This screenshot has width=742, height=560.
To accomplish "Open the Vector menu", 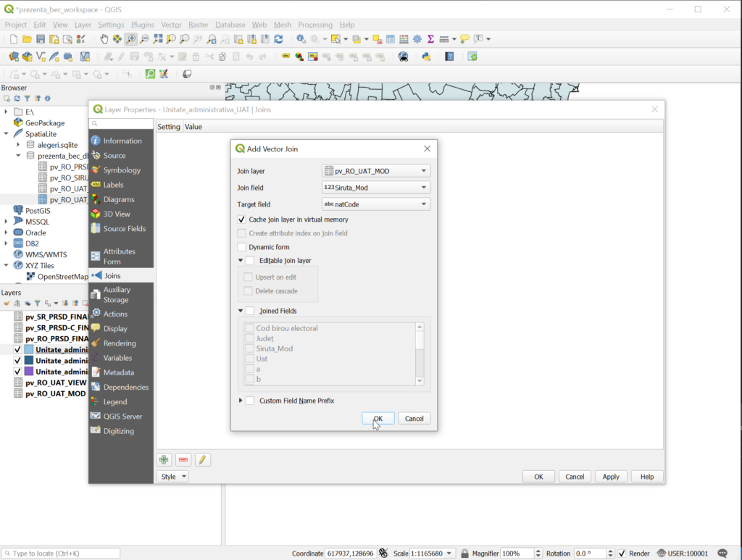I will (171, 25).
